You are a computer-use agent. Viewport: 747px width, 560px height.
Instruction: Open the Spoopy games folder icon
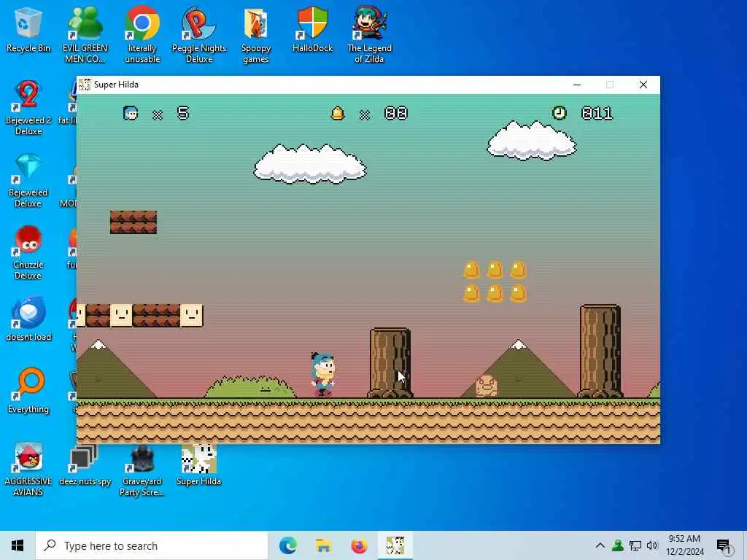(256, 36)
